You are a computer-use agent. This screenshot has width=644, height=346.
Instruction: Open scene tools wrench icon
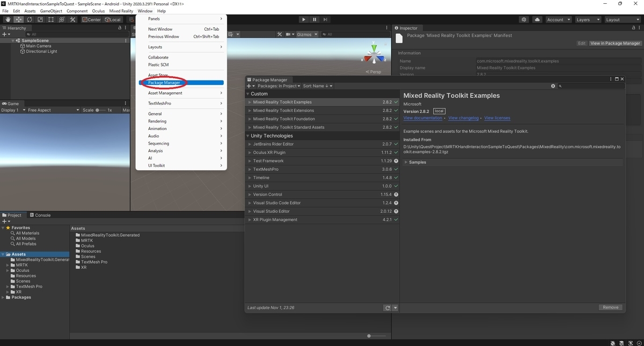(x=280, y=34)
